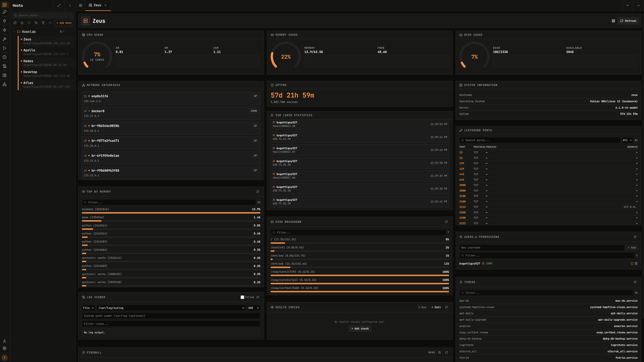Click the trash icon for user bugattiguy527
Screen dimensions: 644x362
point(636,264)
